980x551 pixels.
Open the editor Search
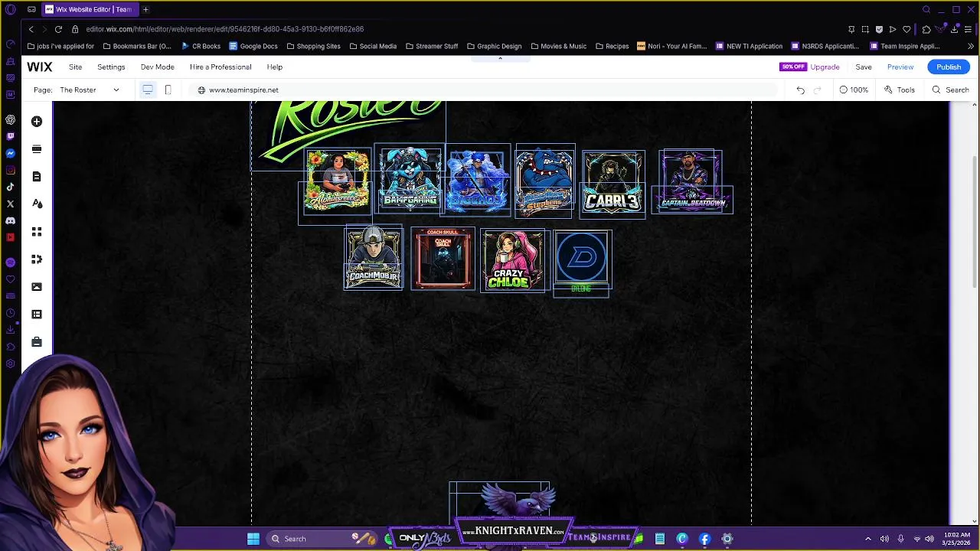950,90
